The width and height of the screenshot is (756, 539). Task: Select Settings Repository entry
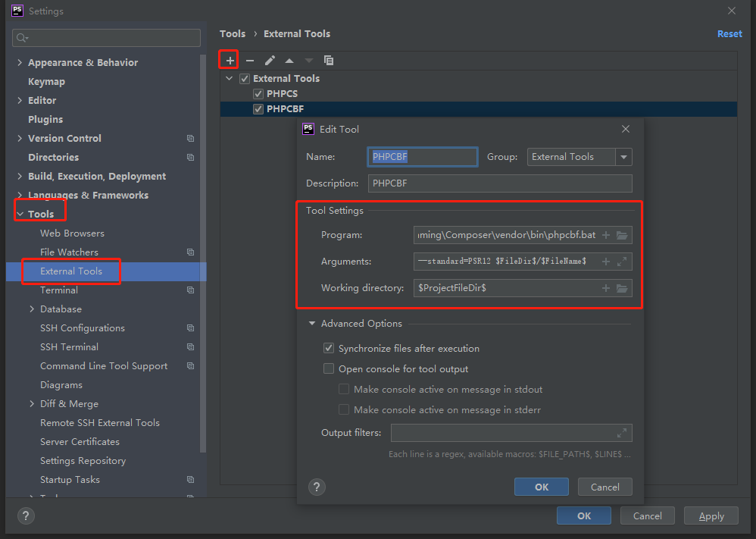click(x=83, y=461)
